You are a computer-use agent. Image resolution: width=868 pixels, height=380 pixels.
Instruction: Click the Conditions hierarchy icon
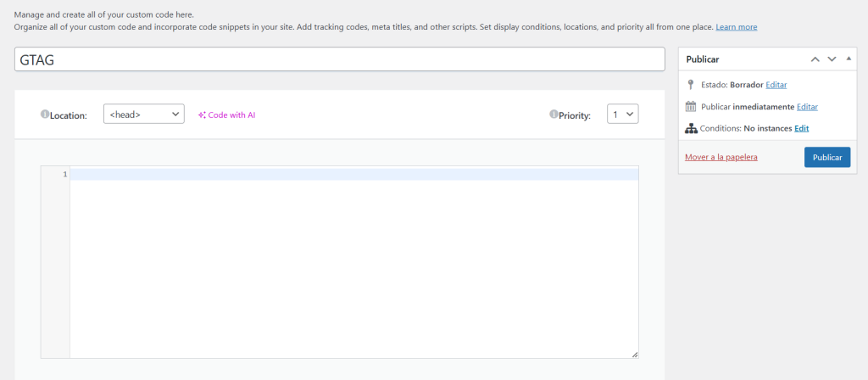pyautogui.click(x=691, y=129)
